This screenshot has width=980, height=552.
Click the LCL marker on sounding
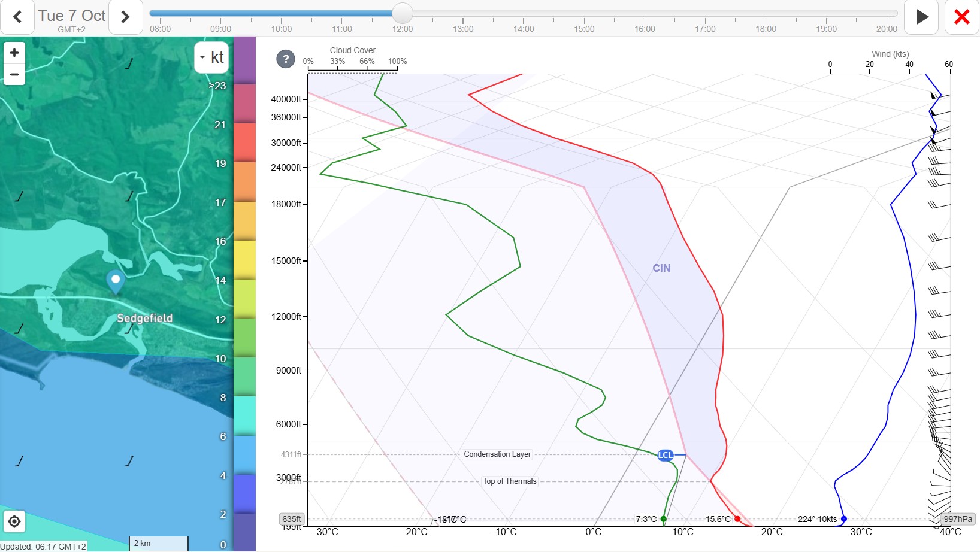click(666, 455)
